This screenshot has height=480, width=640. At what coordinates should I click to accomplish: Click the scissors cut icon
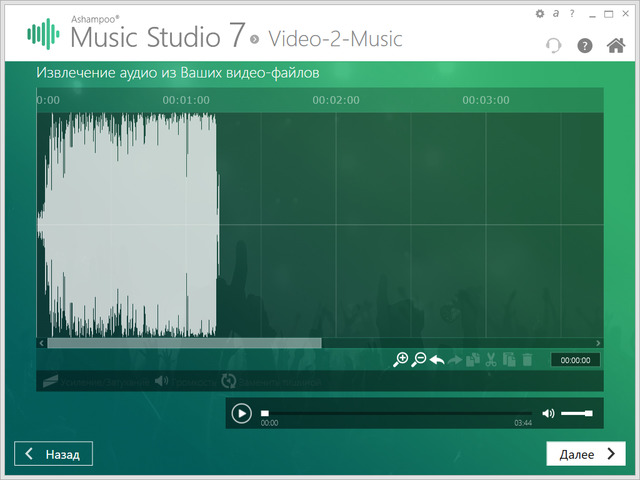click(x=491, y=360)
